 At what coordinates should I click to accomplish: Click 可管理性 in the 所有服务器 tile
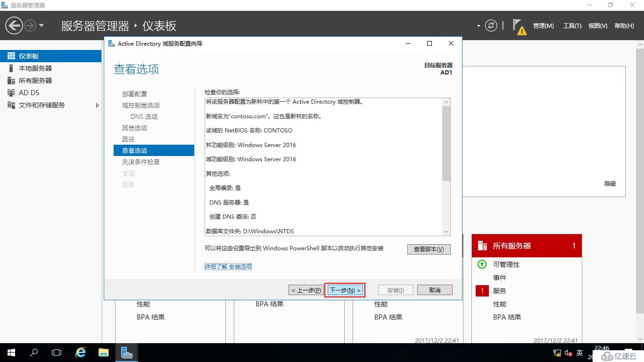(506, 264)
